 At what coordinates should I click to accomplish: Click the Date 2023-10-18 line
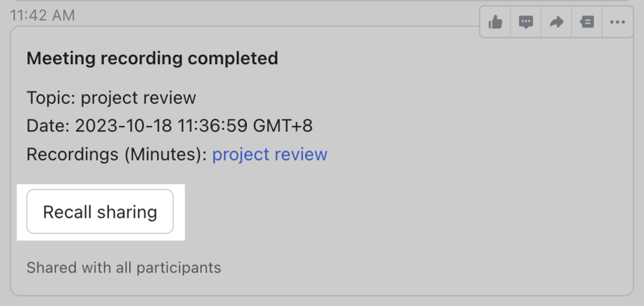click(170, 126)
